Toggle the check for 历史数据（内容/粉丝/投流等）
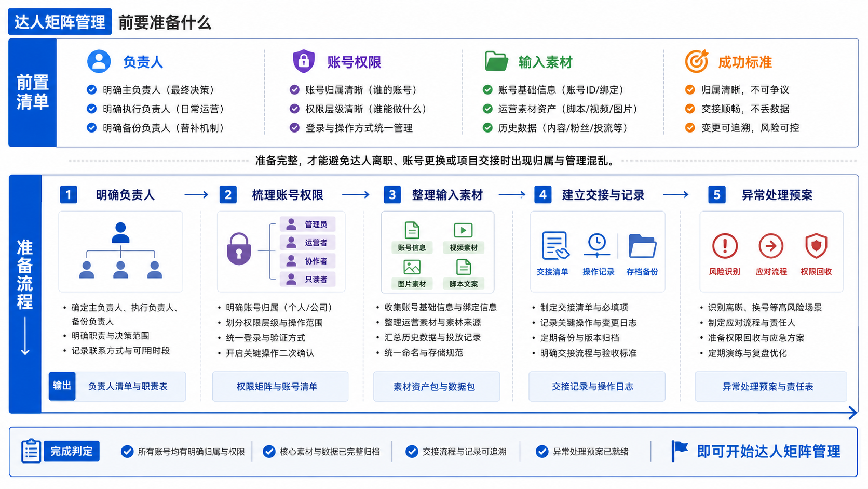Viewport: 868px width, 489px height. [x=487, y=127]
